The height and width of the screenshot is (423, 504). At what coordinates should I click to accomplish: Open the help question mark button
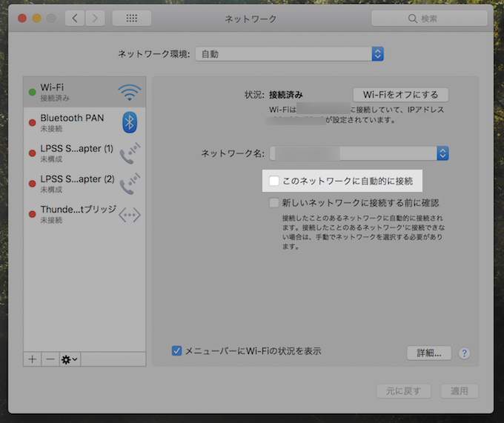coord(465,353)
